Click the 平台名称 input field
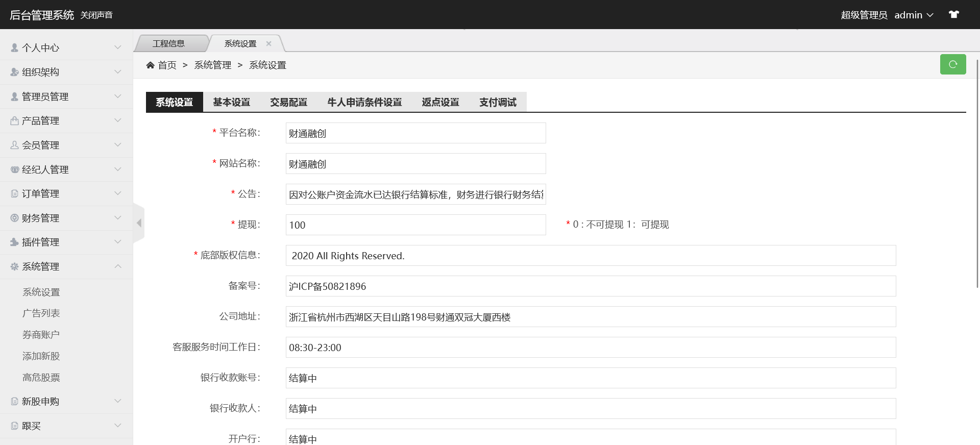Screen dimensions: 980x445 point(415,133)
